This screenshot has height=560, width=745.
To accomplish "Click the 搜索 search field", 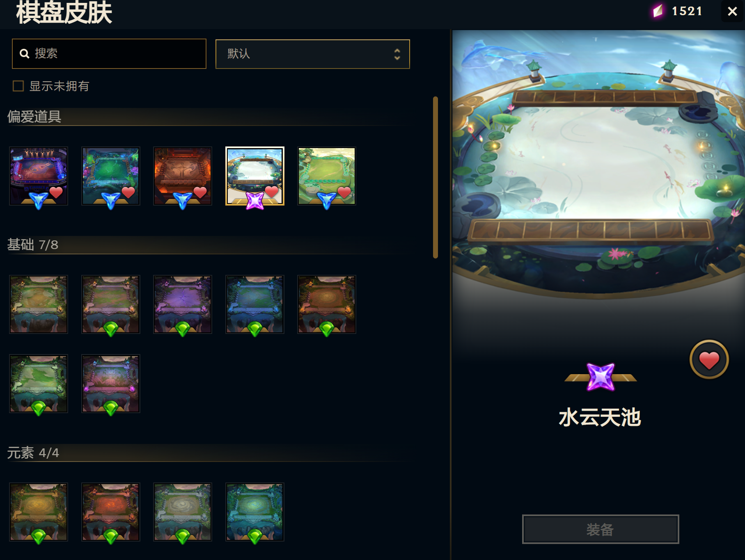I will tap(109, 53).
